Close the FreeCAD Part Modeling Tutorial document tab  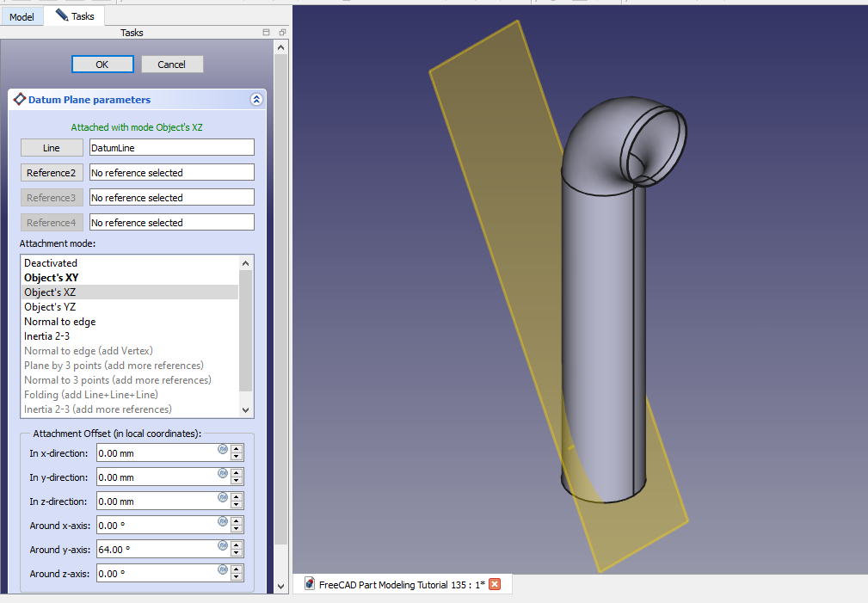coord(495,585)
